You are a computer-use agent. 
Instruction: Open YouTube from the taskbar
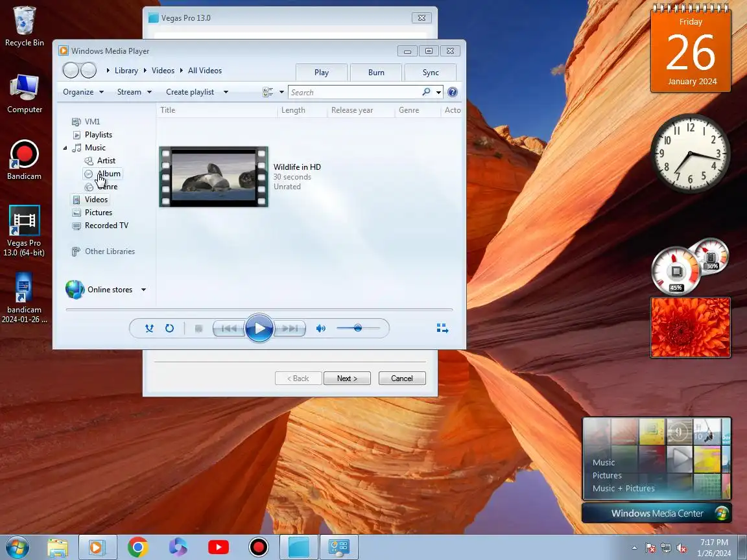point(218,547)
